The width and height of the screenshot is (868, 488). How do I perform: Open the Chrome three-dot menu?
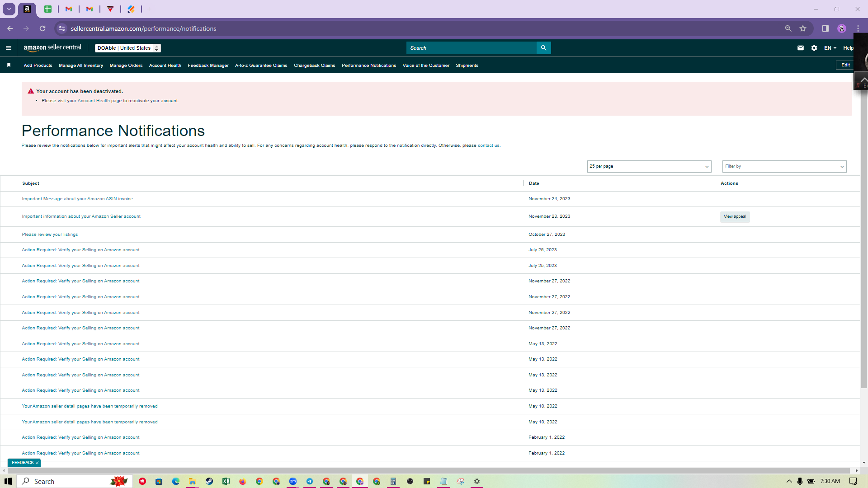(858, 28)
